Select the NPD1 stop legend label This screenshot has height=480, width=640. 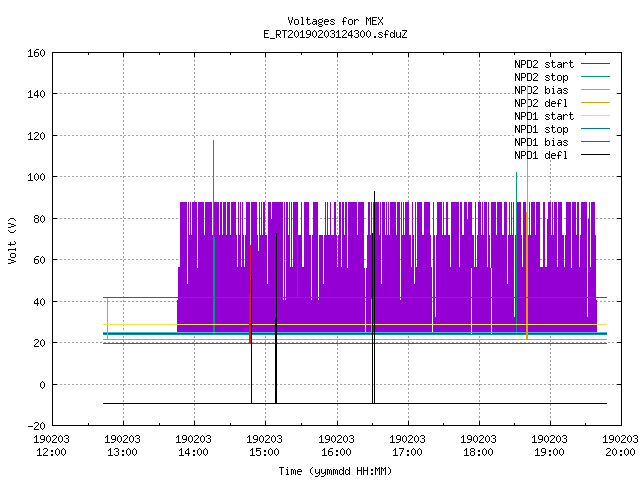click(x=541, y=129)
